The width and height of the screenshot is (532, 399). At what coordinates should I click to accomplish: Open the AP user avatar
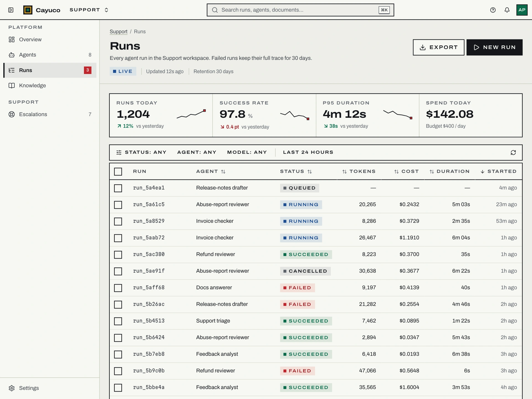[x=522, y=10]
